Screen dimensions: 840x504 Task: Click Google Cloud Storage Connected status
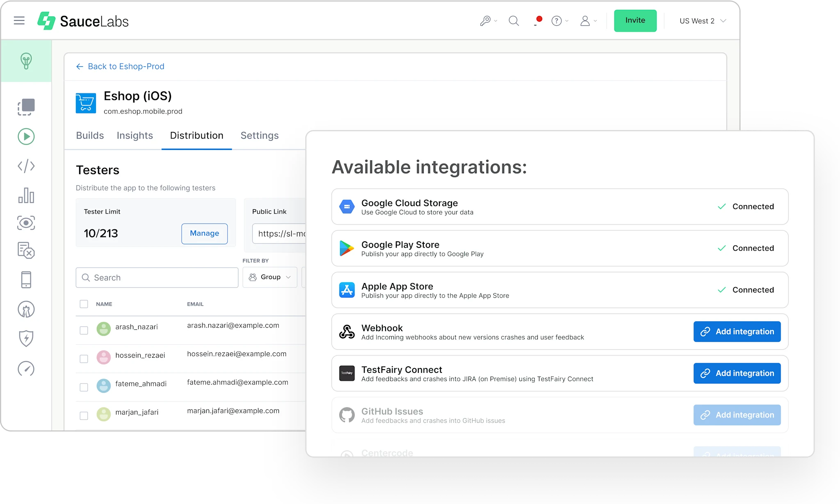coord(746,207)
